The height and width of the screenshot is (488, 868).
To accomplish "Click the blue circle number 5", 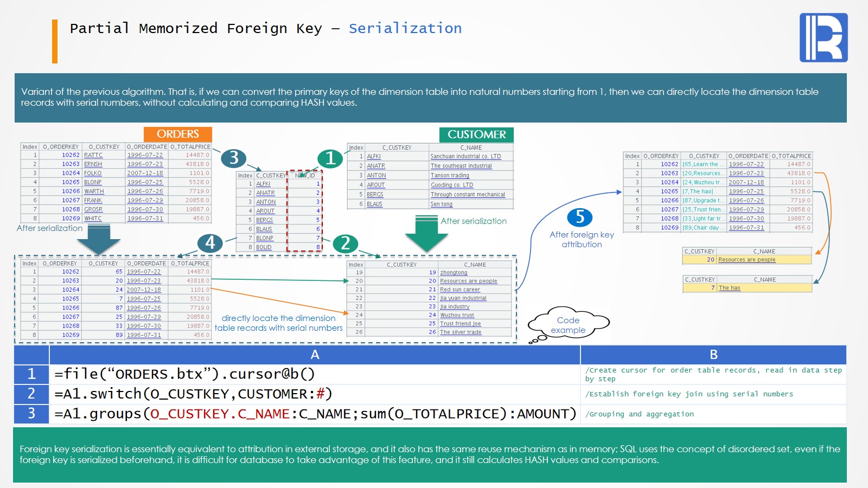I will pos(579,217).
